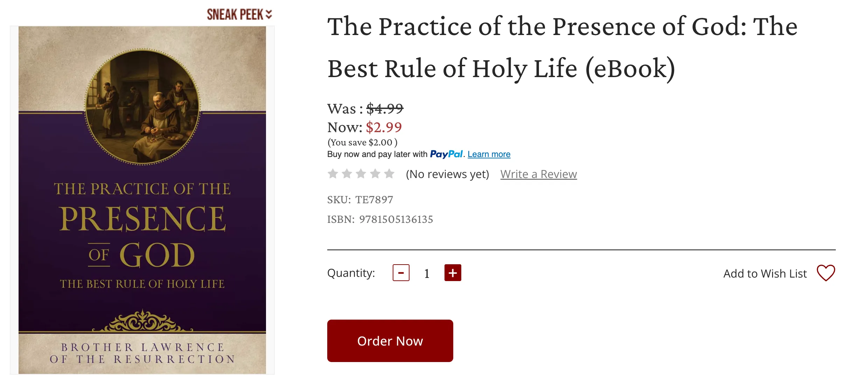Click the sale price $2.99

point(384,127)
